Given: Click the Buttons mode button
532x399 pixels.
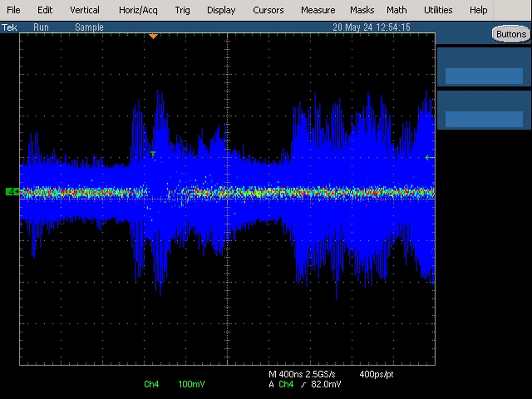Looking at the screenshot, I should coord(511,34).
